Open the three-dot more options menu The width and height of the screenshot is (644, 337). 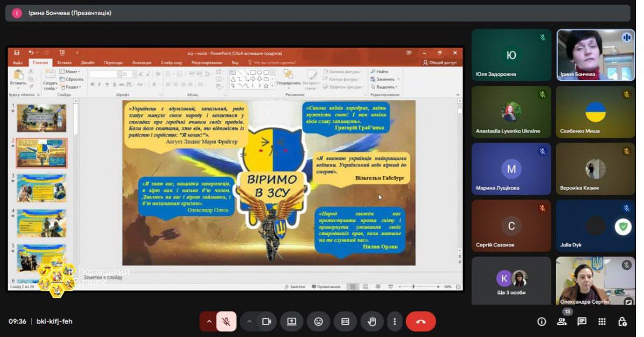[394, 321]
